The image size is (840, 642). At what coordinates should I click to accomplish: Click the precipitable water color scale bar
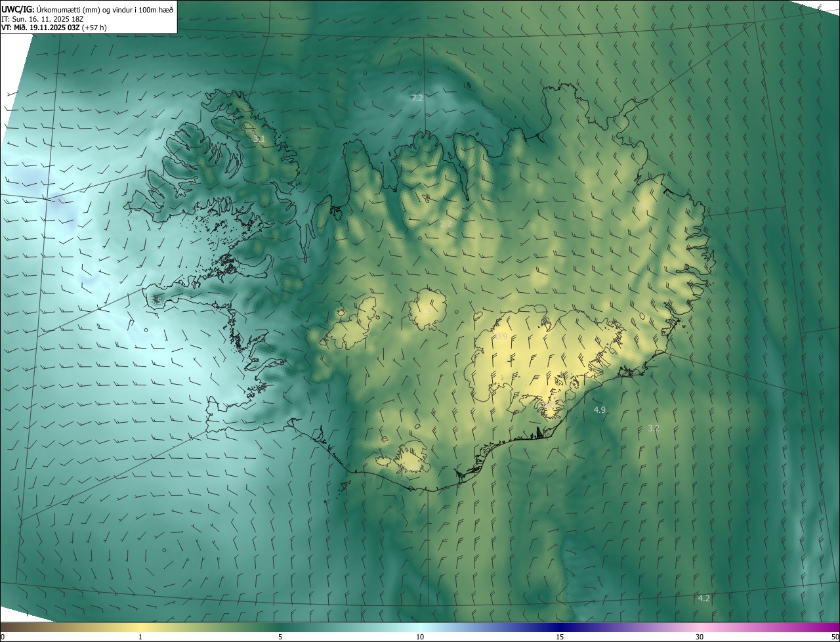420,627
